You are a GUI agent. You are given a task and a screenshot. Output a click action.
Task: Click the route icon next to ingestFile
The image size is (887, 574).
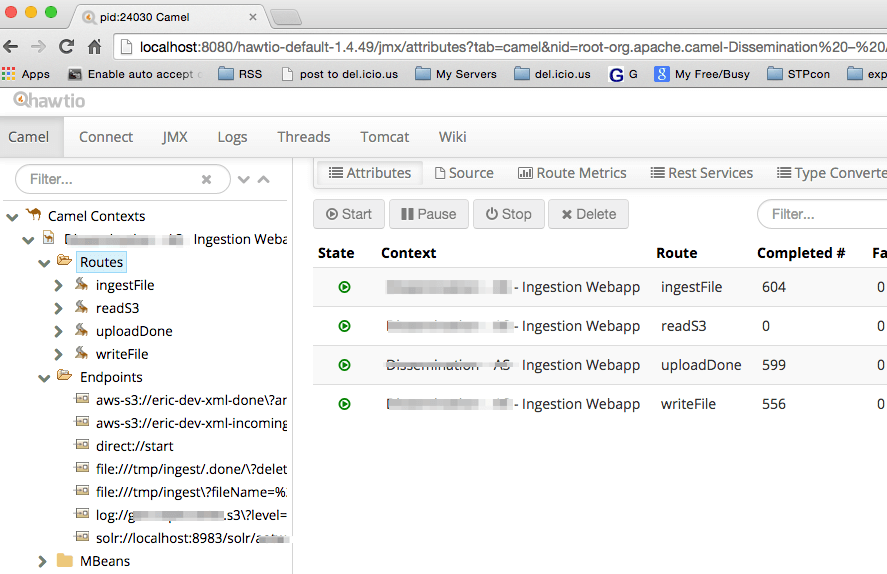81,284
